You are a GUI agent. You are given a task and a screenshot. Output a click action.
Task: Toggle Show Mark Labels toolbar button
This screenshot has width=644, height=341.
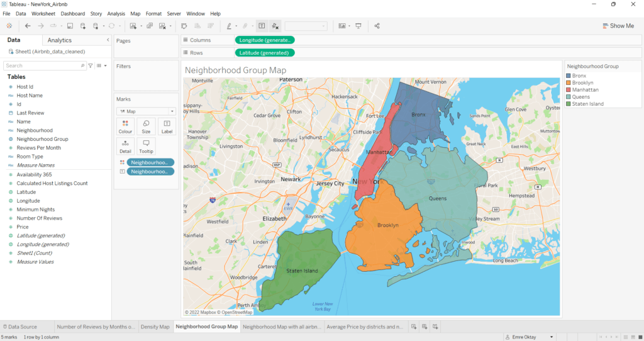(x=262, y=26)
